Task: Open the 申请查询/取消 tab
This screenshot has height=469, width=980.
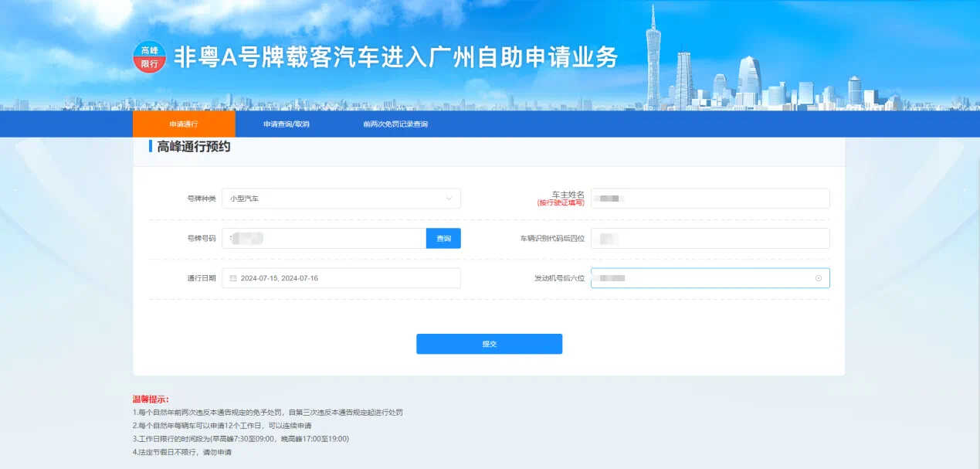Action: click(x=286, y=124)
